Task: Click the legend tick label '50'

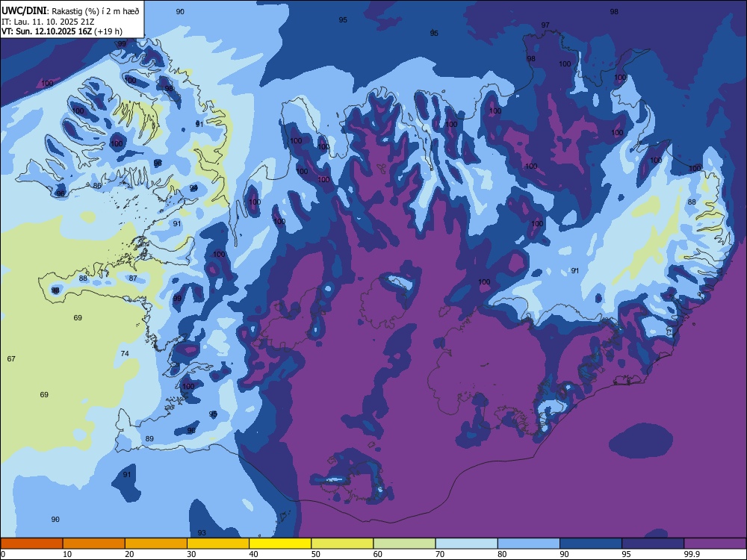Action: pos(316,554)
